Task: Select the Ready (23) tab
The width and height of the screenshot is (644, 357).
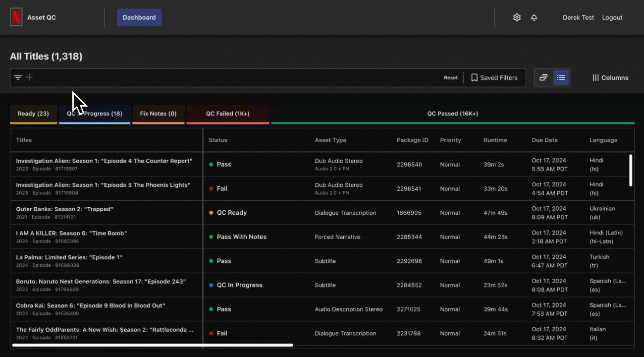Action: pyautogui.click(x=33, y=114)
